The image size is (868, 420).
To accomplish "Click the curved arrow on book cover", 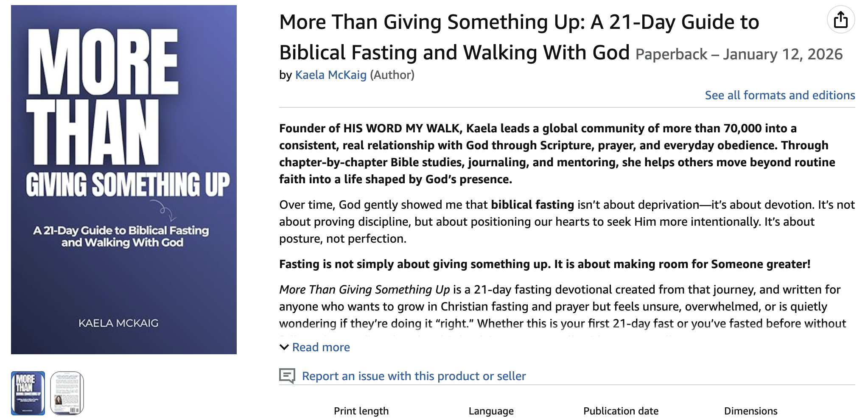I will [x=165, y=210].
